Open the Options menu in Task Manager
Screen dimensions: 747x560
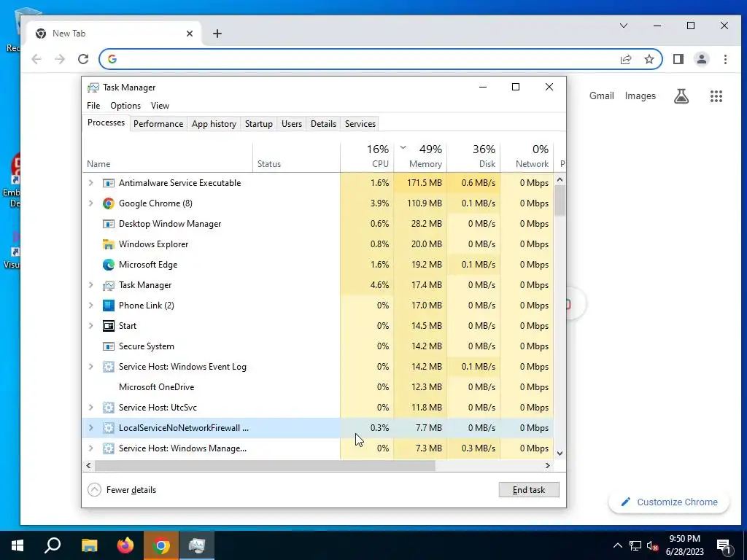[x=125, y=106]
